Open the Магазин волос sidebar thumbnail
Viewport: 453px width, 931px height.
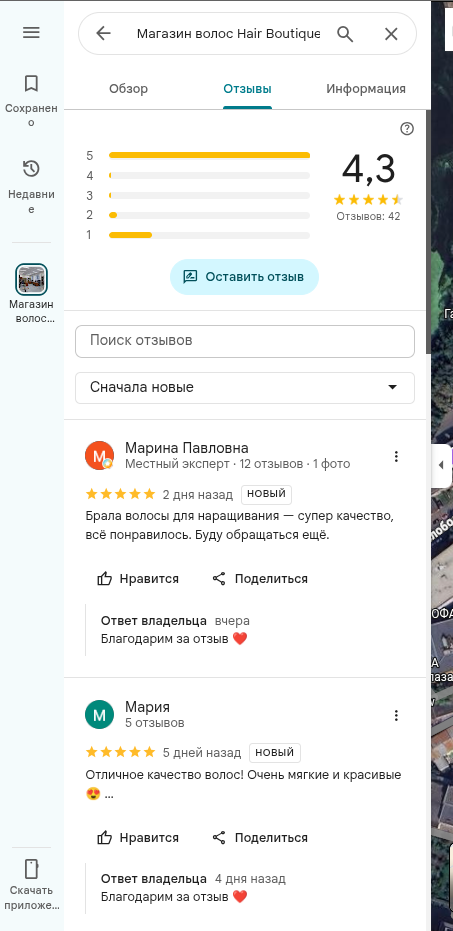[31, 279]
